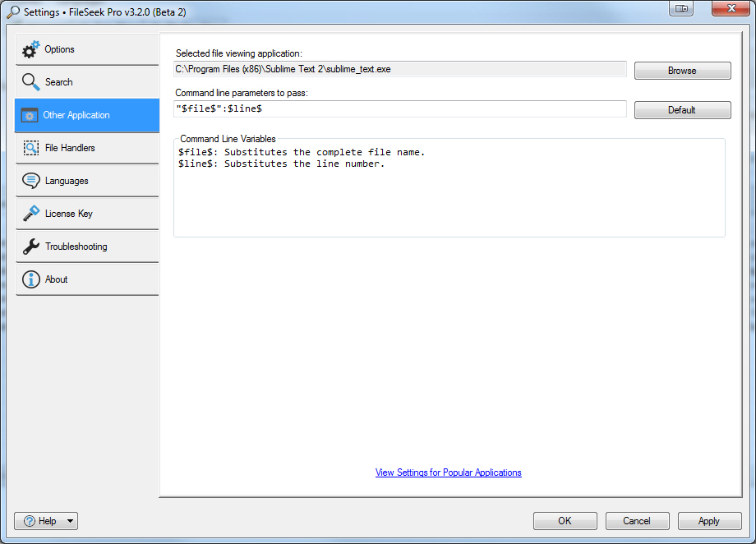Click the wrench Troubleshooting icon
Image resolution: width=756 pixels, height=544 pixels.
[x=30, y=247]
